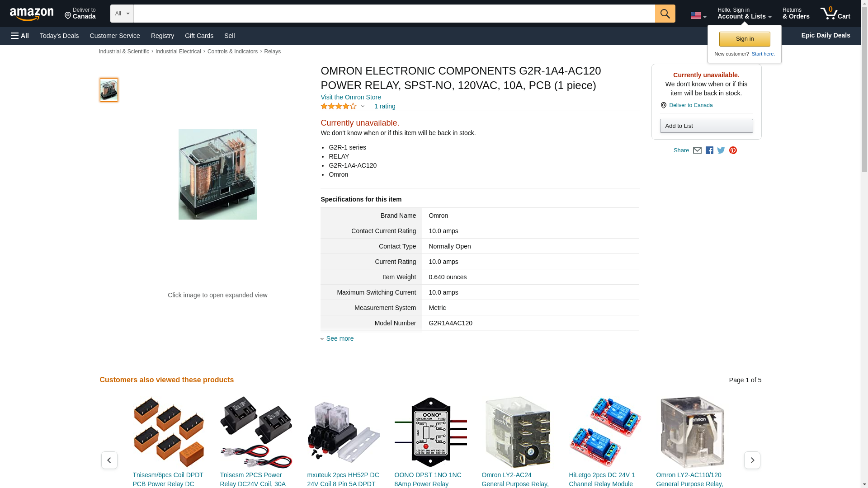The image size is (868, 488).
Task: Open the shopping cart icon
Action: click(x=835, y=14)
